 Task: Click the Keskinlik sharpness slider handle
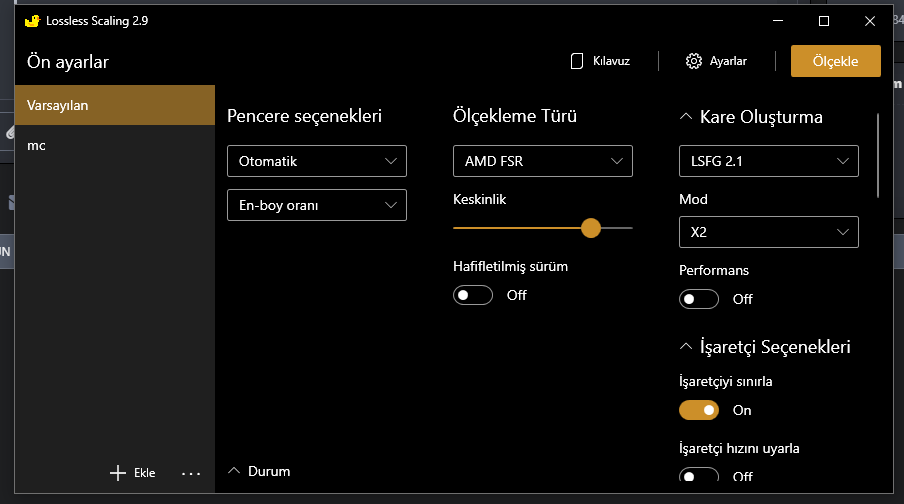point(590,228)
